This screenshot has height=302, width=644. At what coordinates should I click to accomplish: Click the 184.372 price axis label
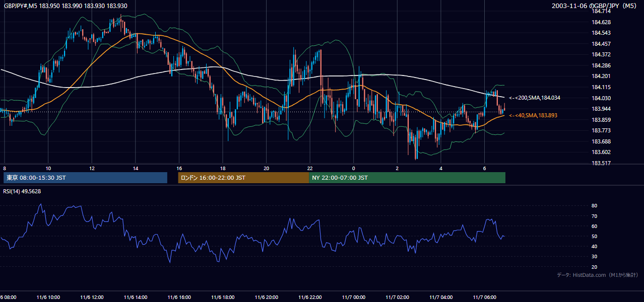[601, 54]
